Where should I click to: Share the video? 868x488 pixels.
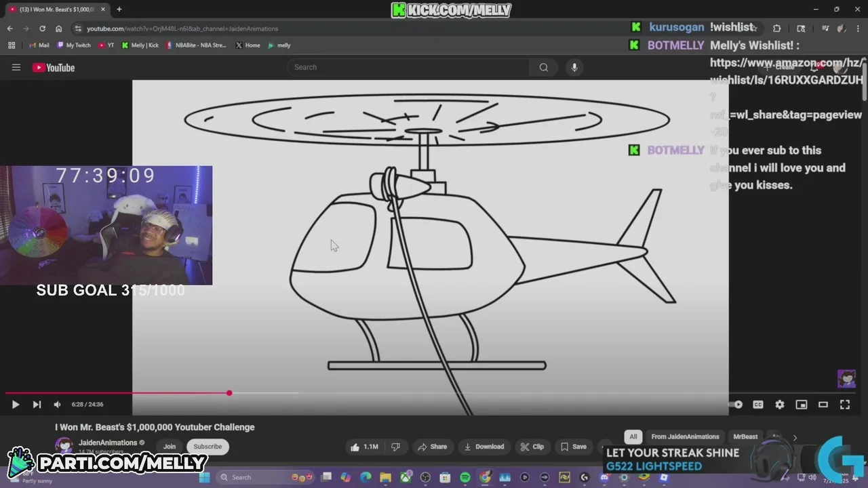click(432, 447)
